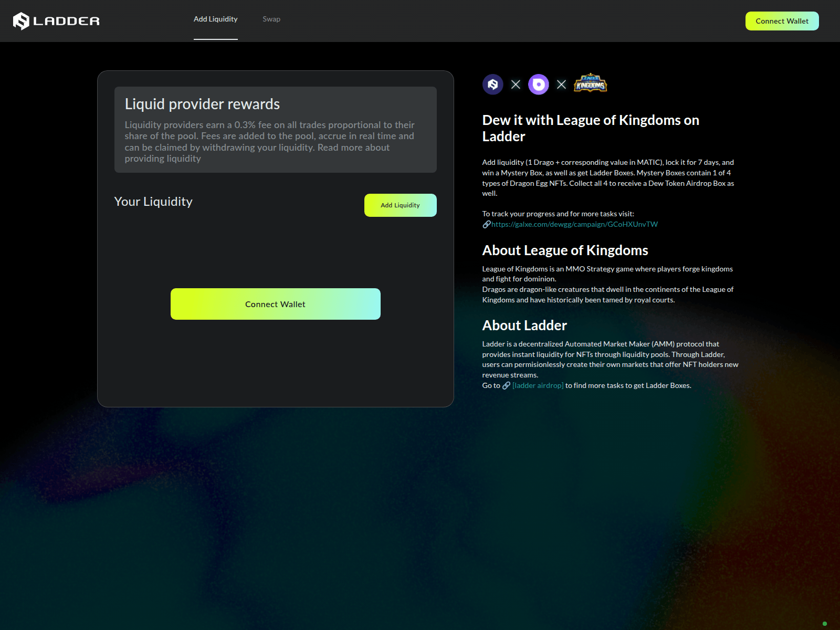
Task: Click the chain icon before galxe link
Action: (487, 224)
